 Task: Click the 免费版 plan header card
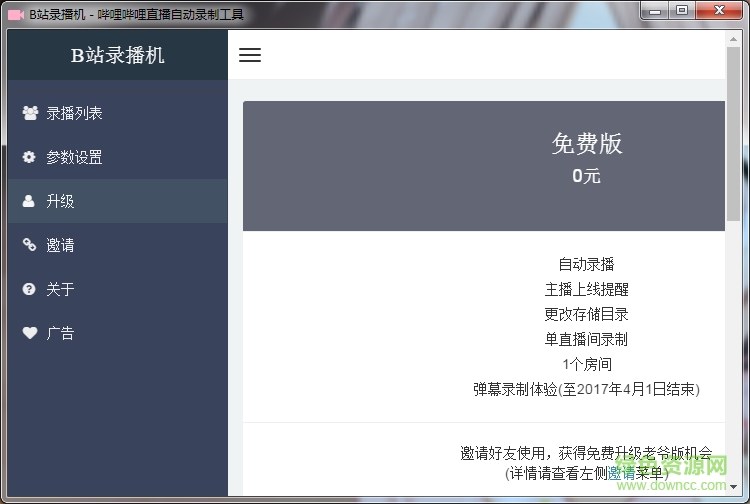pos(484,165)
